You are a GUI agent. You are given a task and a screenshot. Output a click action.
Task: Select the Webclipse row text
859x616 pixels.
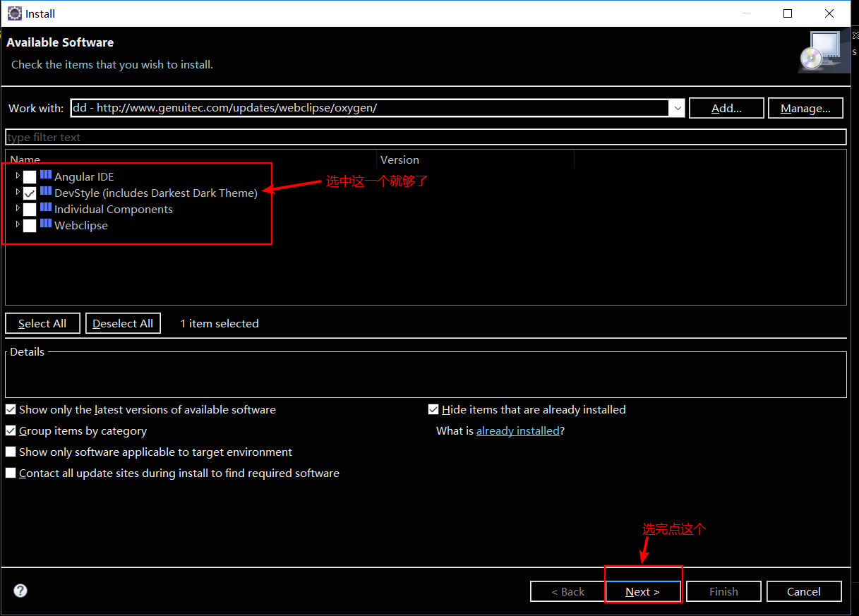[81, 225]
